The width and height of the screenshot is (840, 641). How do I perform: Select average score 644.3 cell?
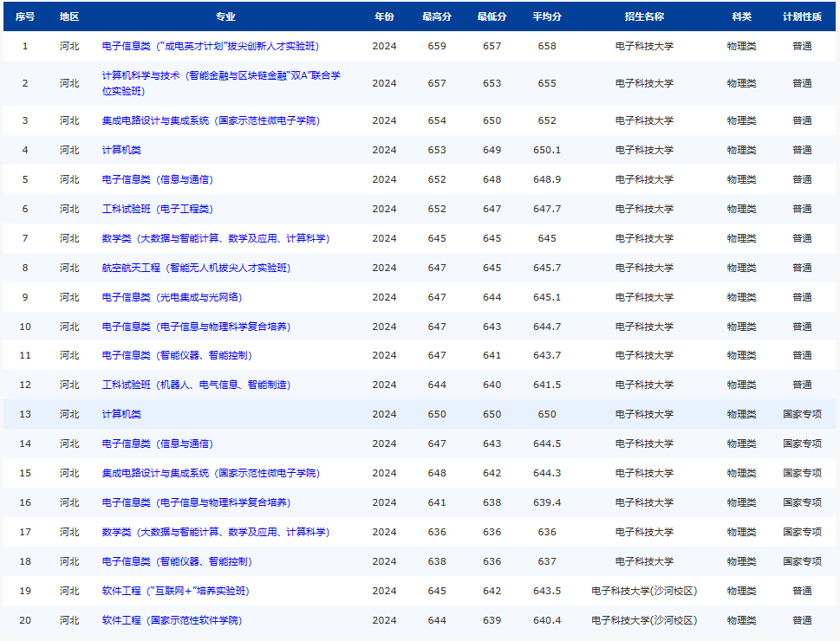(547, 473)
